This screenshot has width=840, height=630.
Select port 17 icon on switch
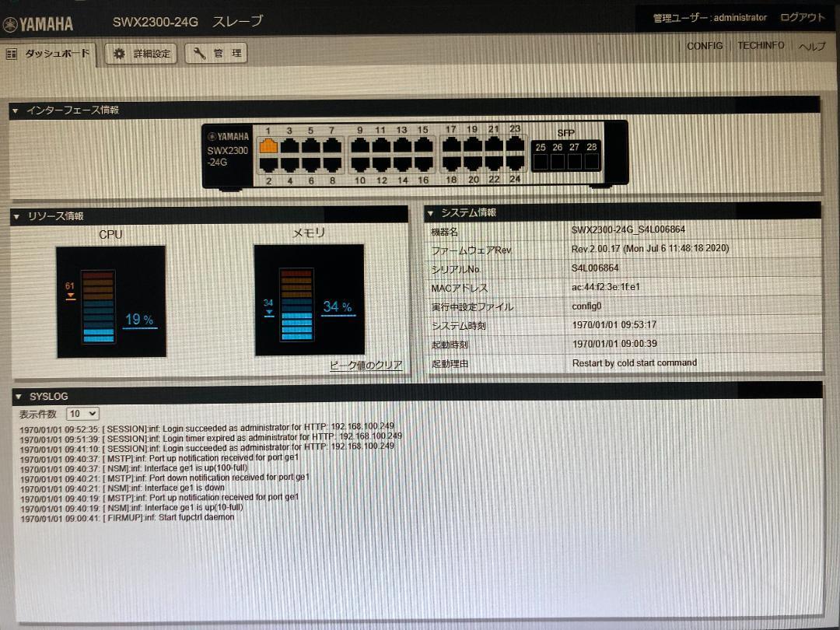click(452, 144)
